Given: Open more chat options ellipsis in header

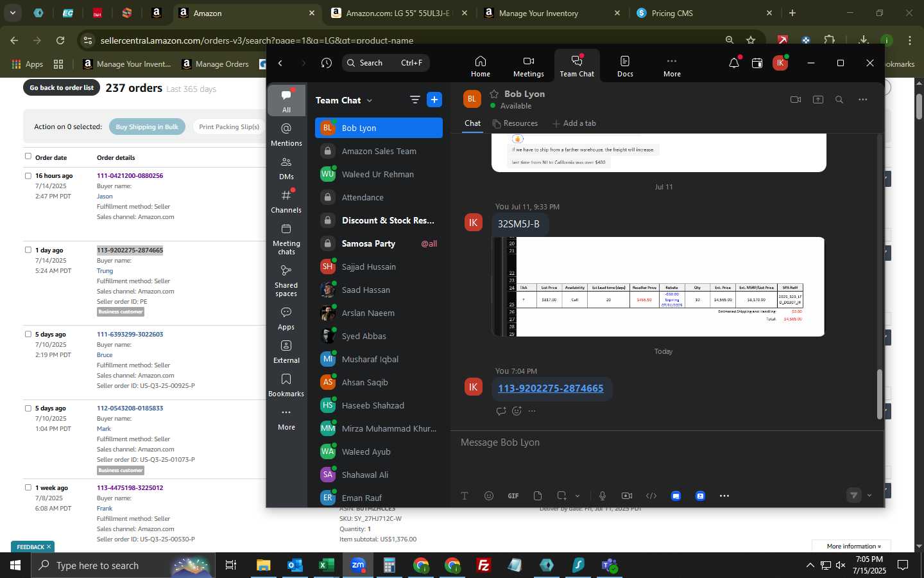Looking at the screenshot, I should click(x=863, y=100).
